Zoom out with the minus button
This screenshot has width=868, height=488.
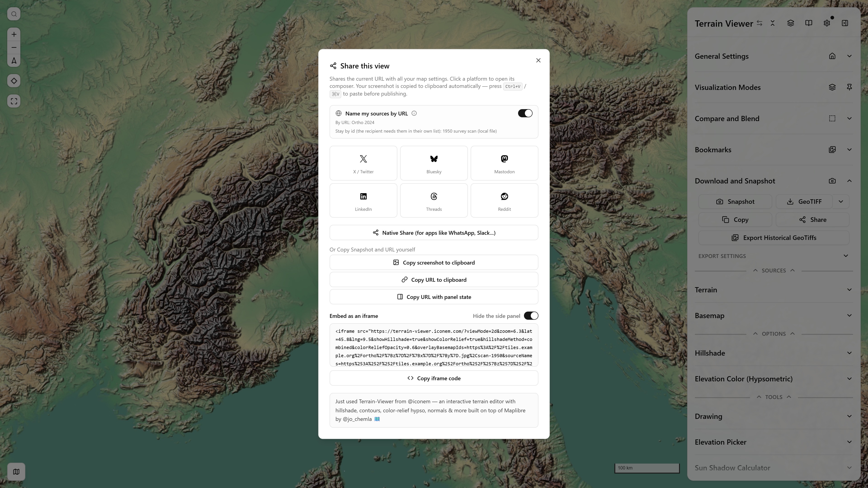[x=14, y=47]
